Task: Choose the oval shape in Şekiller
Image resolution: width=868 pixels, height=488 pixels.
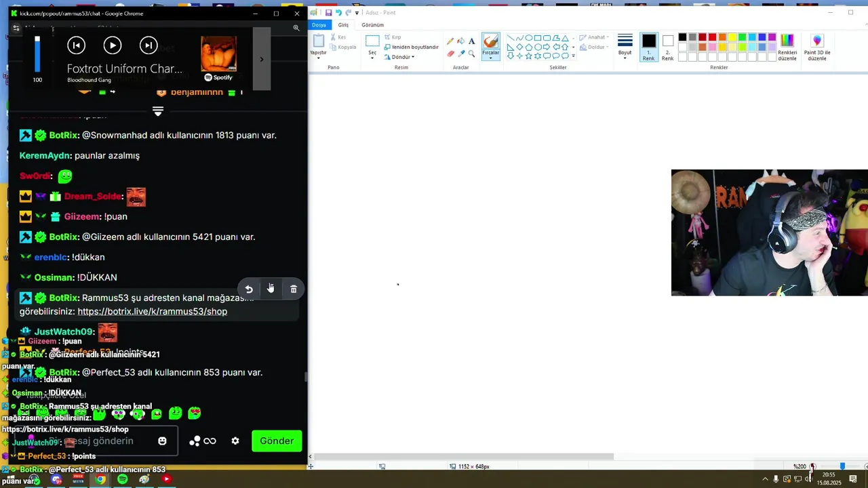Action: pyautogui.click(x=528, y=38)
